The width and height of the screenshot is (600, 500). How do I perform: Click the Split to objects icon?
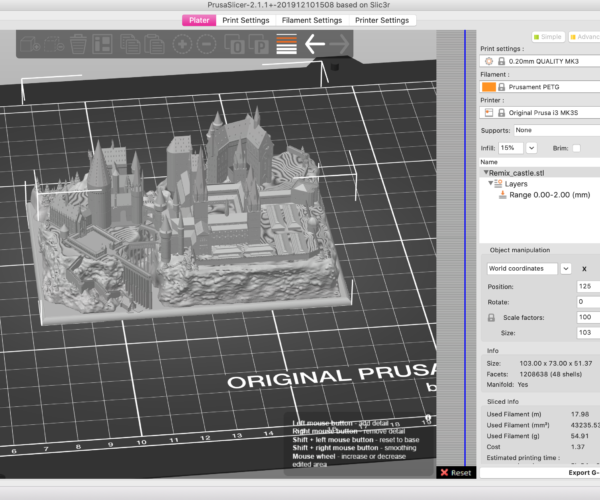point(234,44)
